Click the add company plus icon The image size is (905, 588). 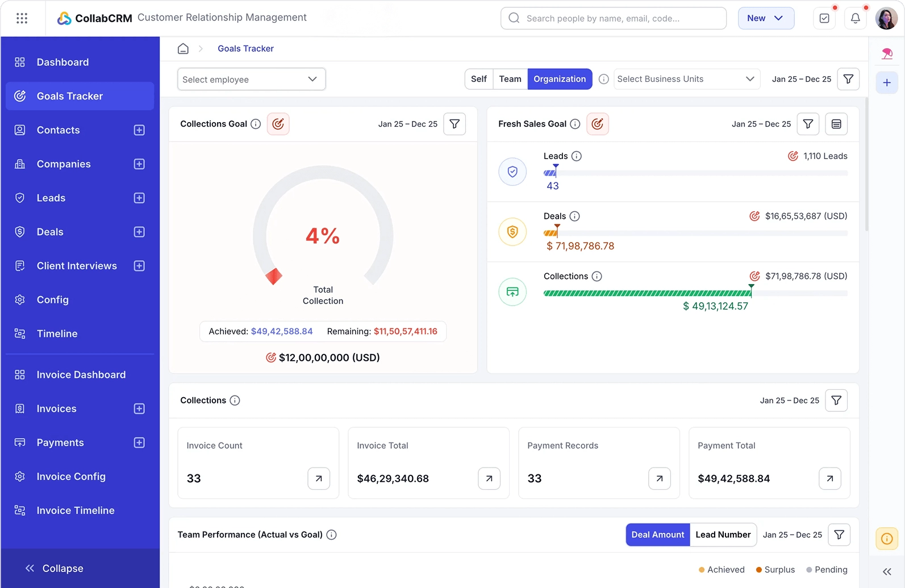tap(139, 164)
